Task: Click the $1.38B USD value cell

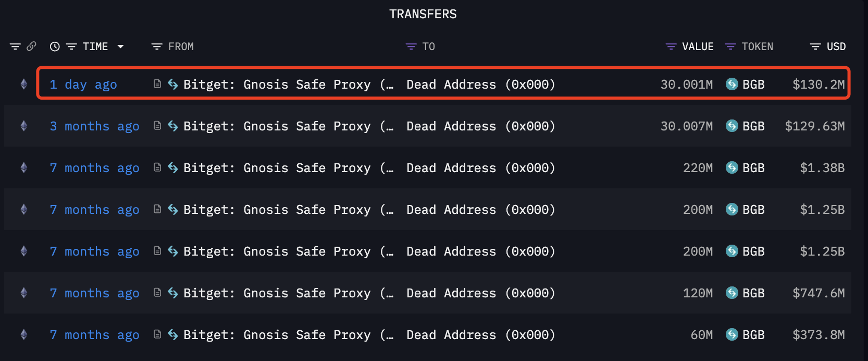Action: pyautogui.click(x=822, y=168)
